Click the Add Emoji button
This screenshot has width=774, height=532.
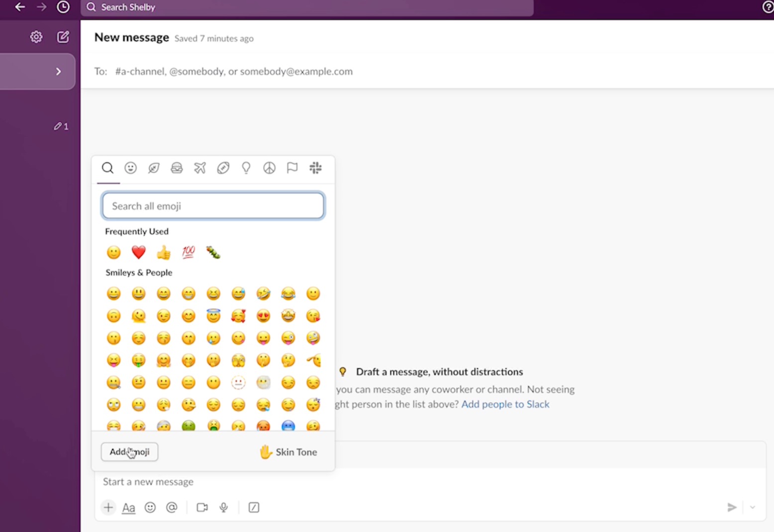(x=129, y=451)
